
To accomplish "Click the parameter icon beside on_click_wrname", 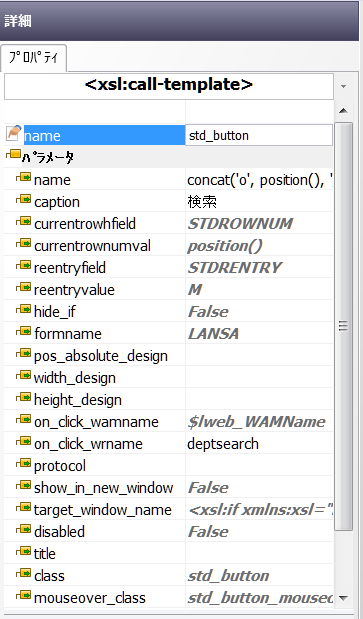I will 23,441.
